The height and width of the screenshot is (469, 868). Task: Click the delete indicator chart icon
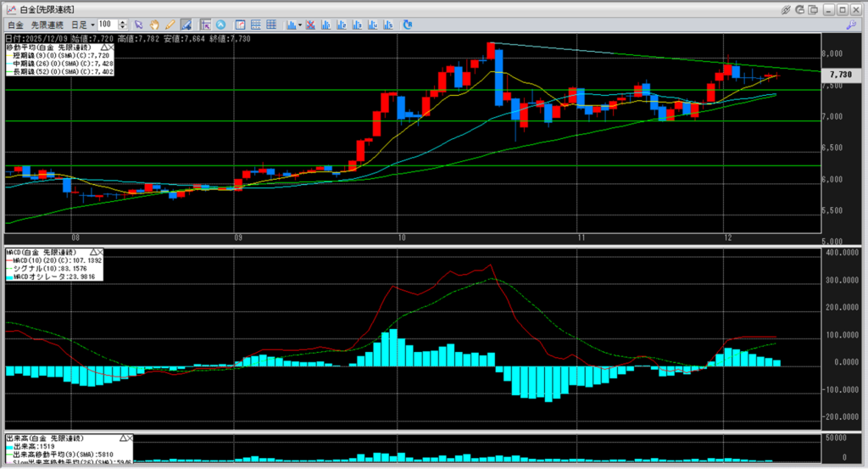[311, 25]
